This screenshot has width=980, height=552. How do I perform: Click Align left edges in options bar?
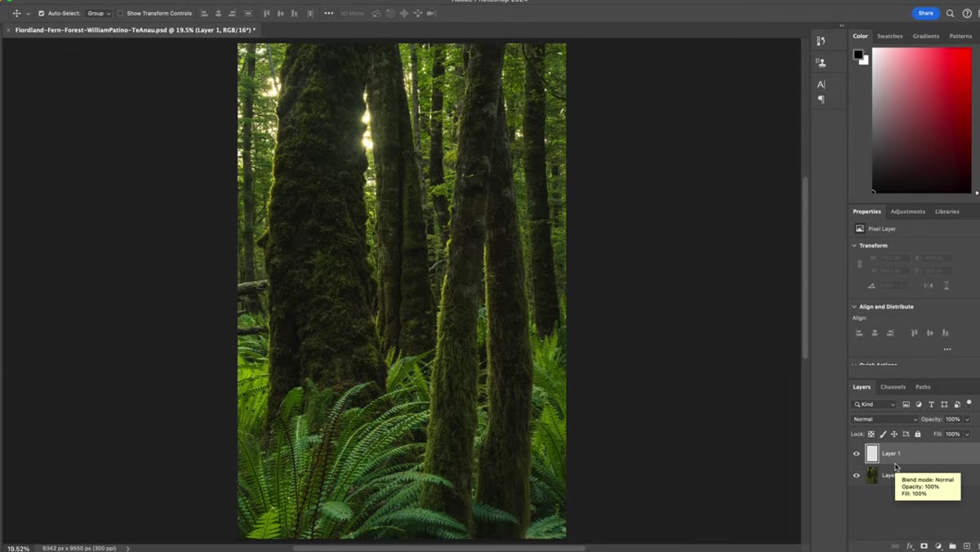[x=204, y=13]
